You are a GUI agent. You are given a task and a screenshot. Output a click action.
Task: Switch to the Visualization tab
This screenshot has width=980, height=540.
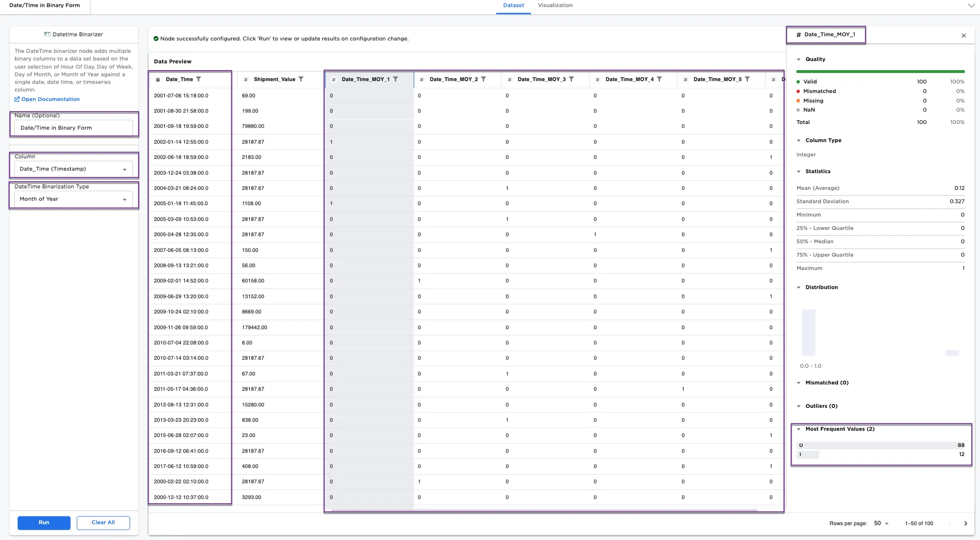(x=555, y=6)
